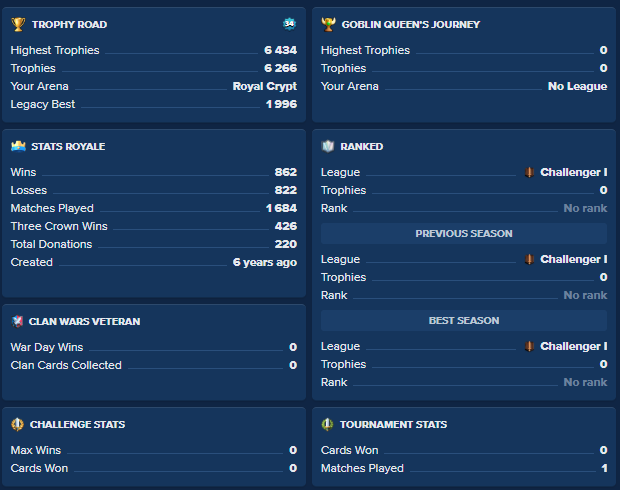The width and height of the screenshot is (620, 490).
Task: Click the Three Crown Wins label
Action: pos(59,226)
